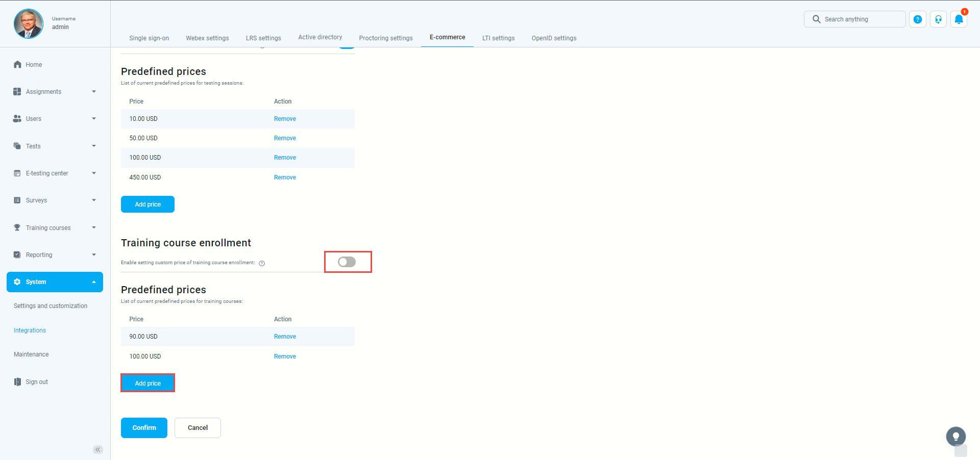
Task: Click the Sign out icon
Action: pos(17,382)
